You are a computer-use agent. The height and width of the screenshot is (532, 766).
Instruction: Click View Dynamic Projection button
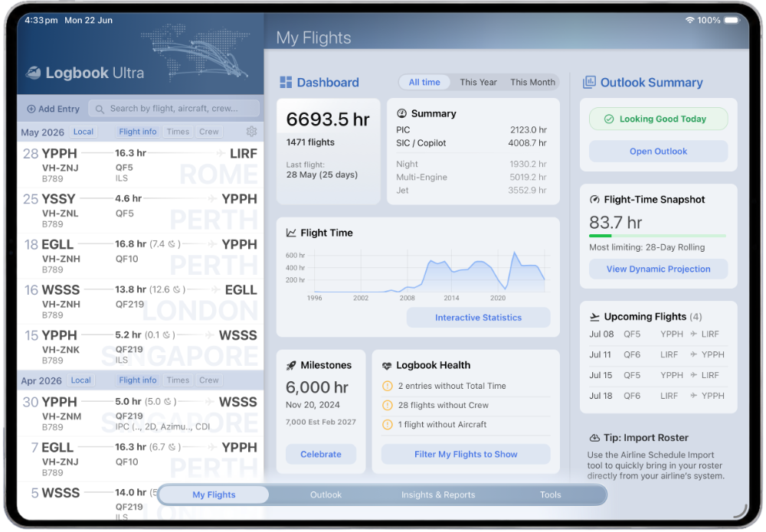[x=658, y=269]
